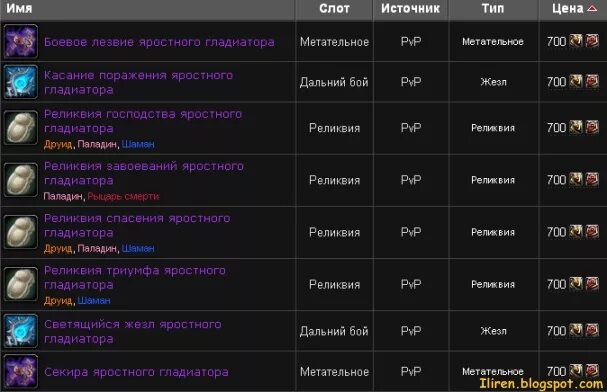Toggle the Цена sort arrow

click(592, 8)
